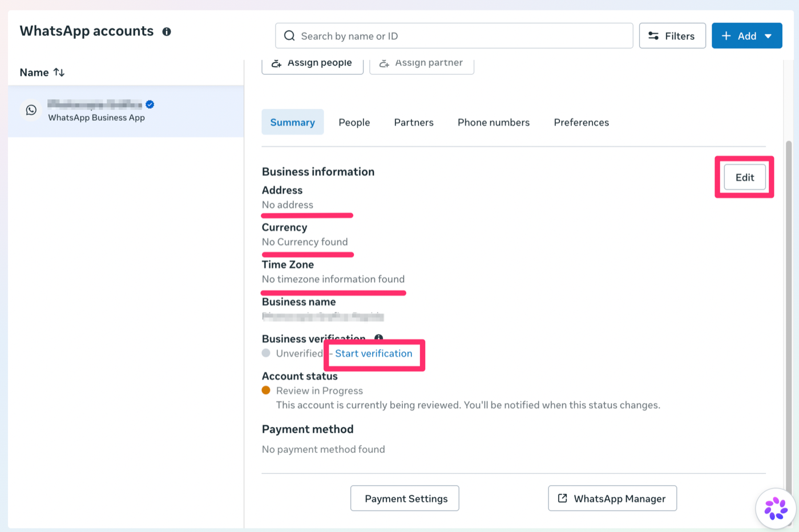This screenshot has width=799, height=532.
Task: Click the Business verification info icon
Action: 378,338
